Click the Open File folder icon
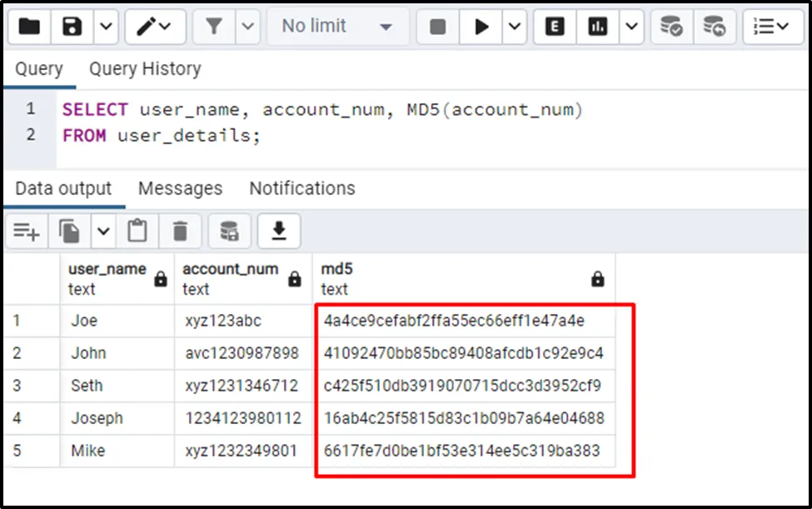Viewport: 812px width, 509px height. [29, 27]
